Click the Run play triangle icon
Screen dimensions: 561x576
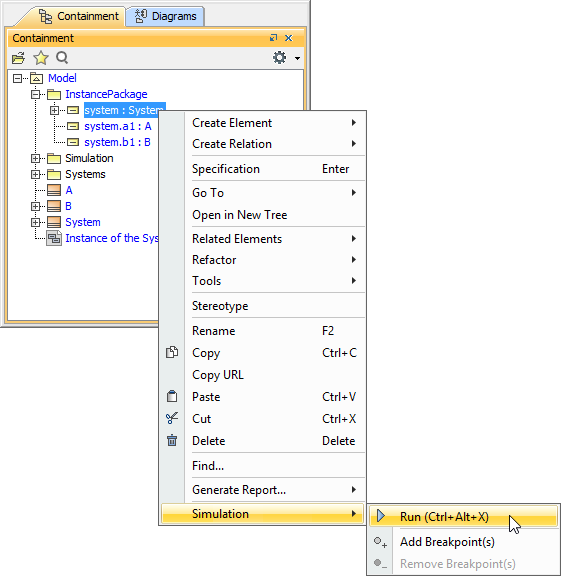pyautogui.click(x=381, y=516)
